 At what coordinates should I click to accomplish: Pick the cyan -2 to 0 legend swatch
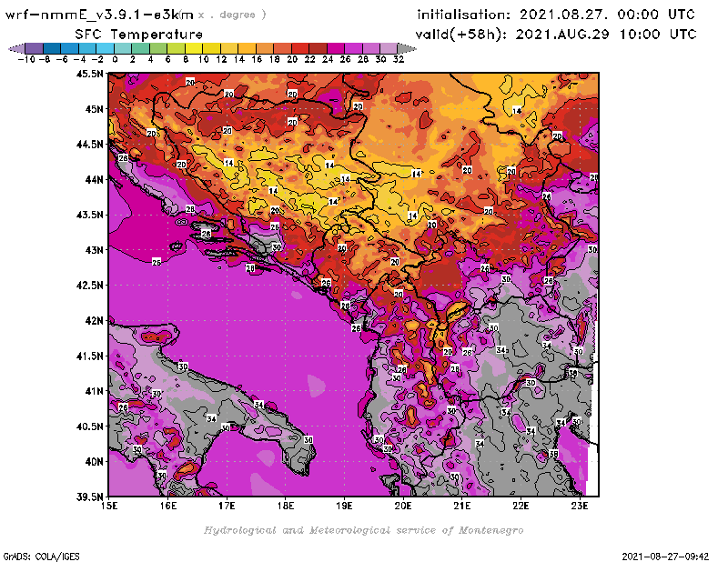click(105, 48)
